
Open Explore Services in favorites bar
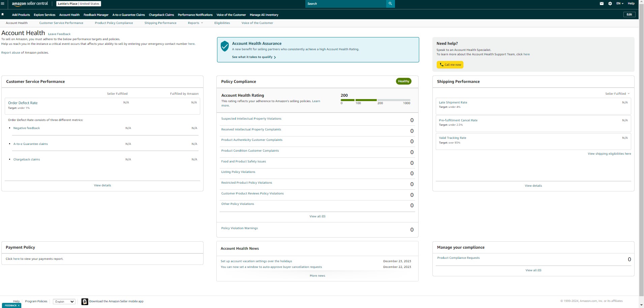pos(44,15)
